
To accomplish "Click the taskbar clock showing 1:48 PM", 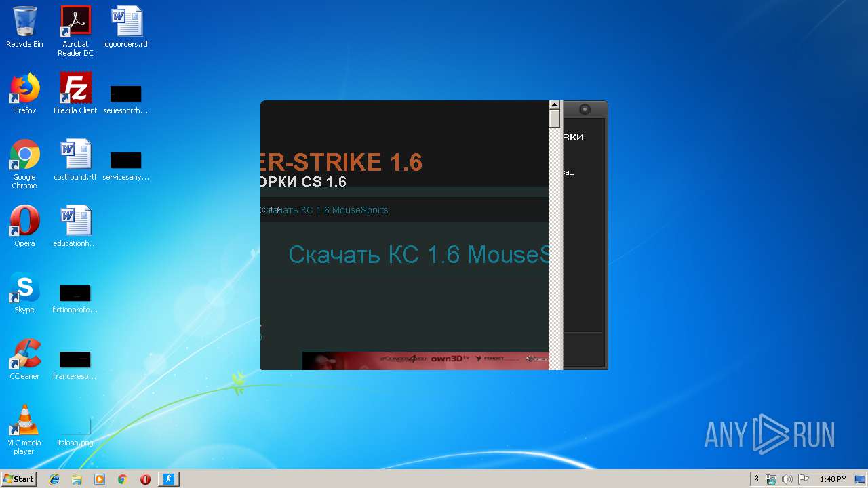I will pyautogui.click(x=833, y=479).
